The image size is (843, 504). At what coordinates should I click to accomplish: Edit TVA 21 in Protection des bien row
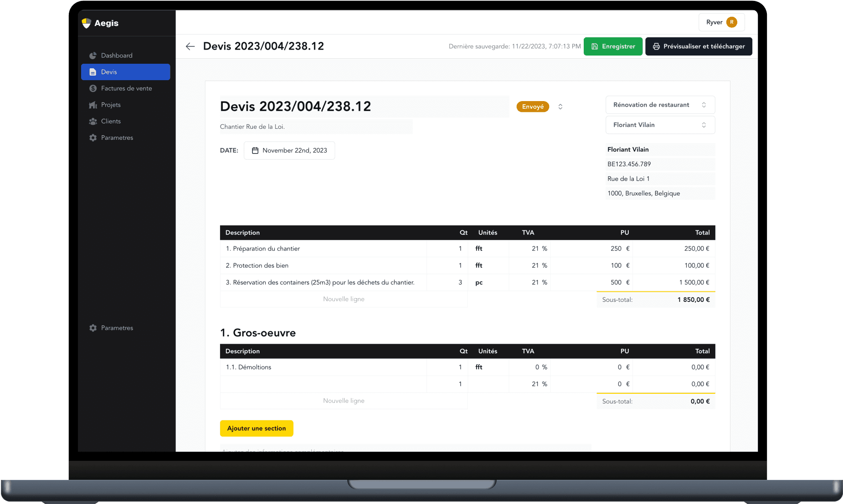coord(529,265)
